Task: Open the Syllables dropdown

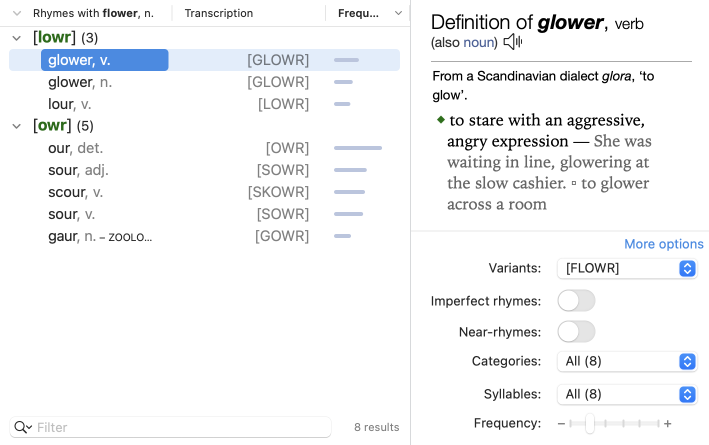Action: 626,394
